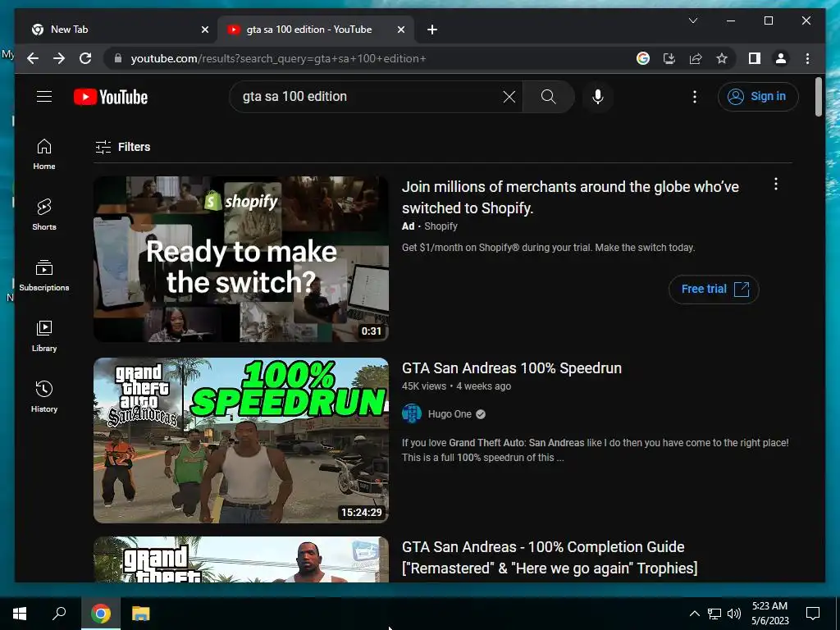Viewport: 840px width, 630px height.
Task: Open 100% Completion Guide video title
Action: [x=550, y=557]
